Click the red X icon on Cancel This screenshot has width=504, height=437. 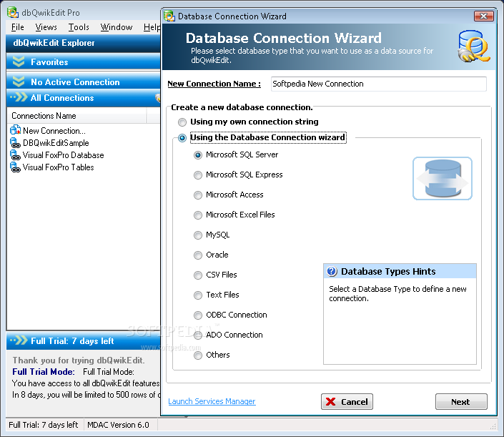coord(330,402)
